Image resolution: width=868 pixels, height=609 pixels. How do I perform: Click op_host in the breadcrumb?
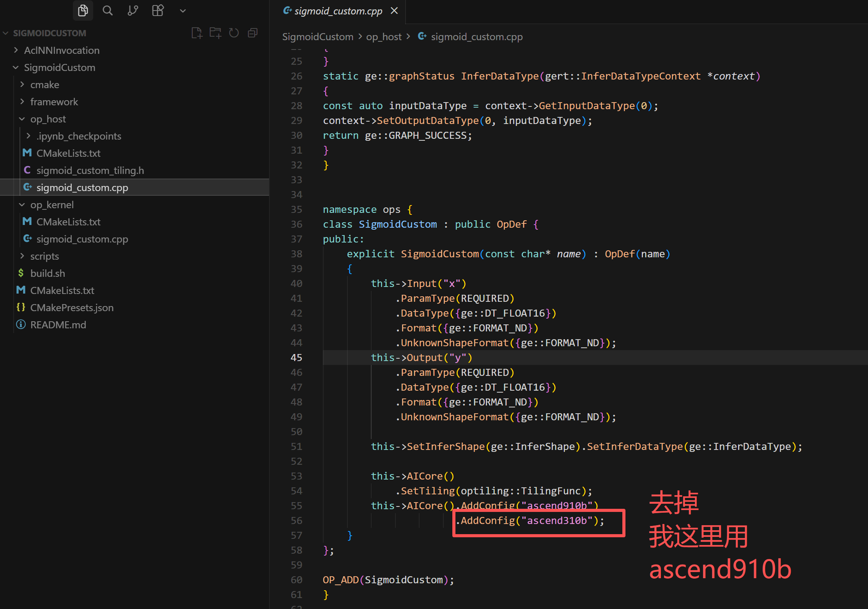(383, 37)
